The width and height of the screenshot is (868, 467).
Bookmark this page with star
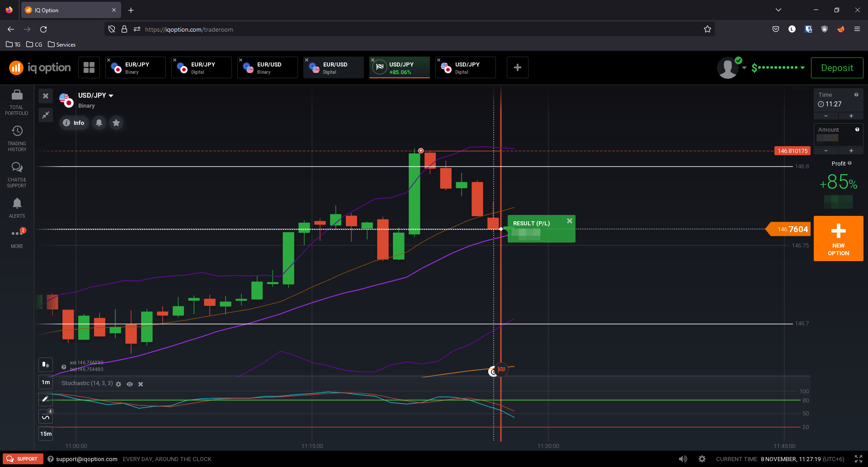[708, 29]
